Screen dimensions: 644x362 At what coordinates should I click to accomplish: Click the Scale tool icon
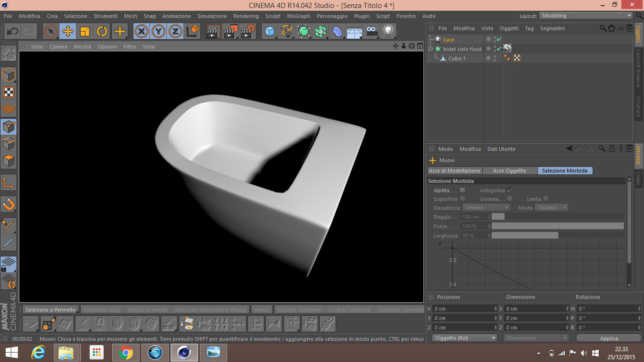tap(85, 32)
